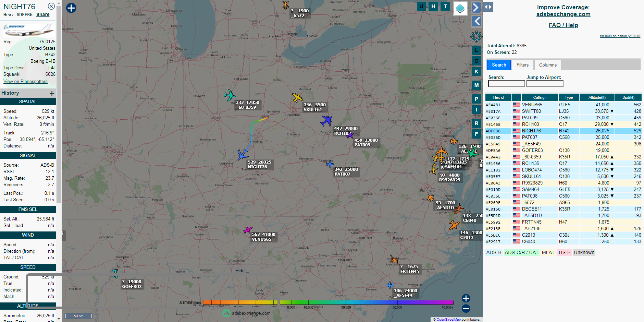Toggle the L map option button
This screenshot has height=322, width=644.
476,50
